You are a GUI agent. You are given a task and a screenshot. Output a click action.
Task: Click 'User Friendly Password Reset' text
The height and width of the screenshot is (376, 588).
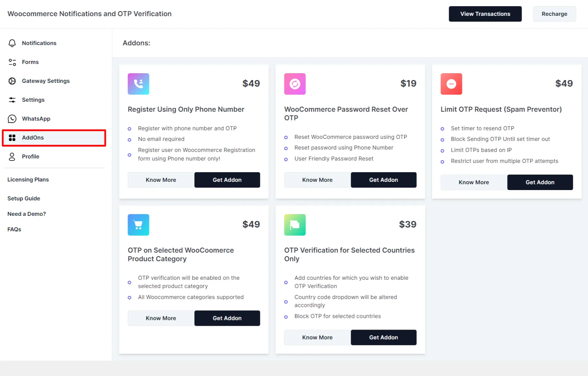[334, 158]
